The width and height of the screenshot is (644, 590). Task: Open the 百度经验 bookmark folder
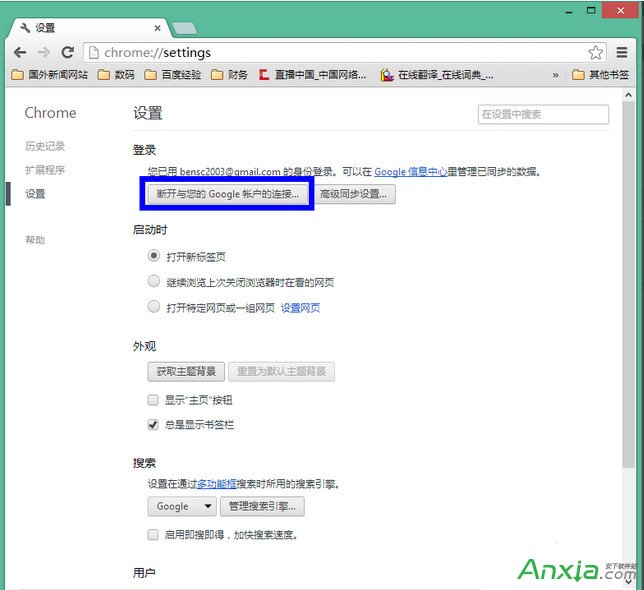(x=173, y=75)
